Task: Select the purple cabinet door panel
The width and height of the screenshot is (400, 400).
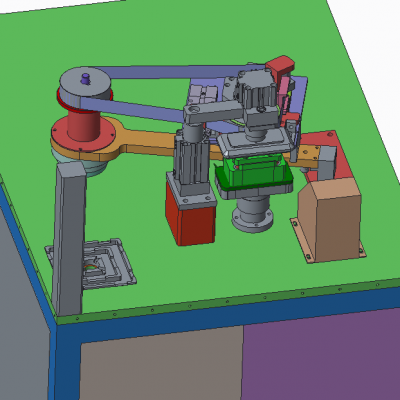Action: (x=321, y=354)
